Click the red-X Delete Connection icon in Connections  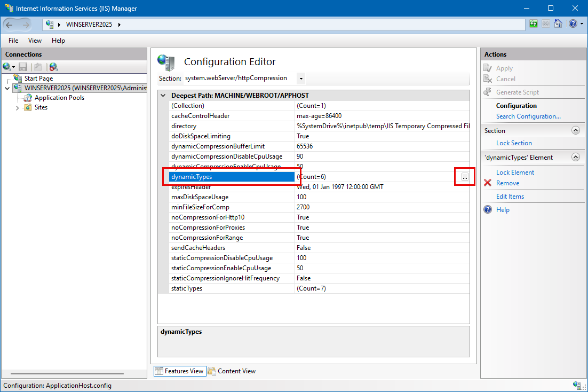(53, 67)
